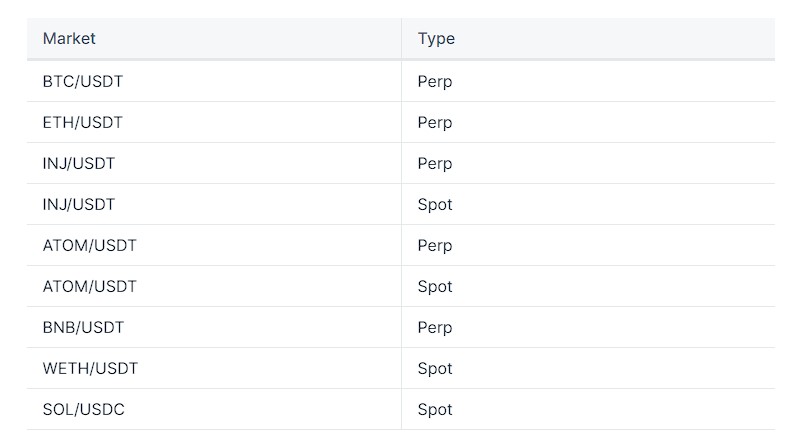This screenshot has width=795, height=439.
Task: Click the Spot type cell for WETH/USDT
Action: click(x=435, y=369)
